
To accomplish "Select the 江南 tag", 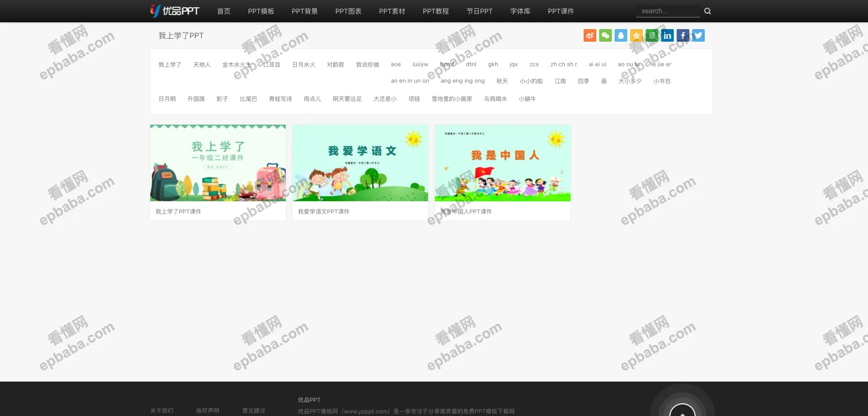I will point(560,81).
